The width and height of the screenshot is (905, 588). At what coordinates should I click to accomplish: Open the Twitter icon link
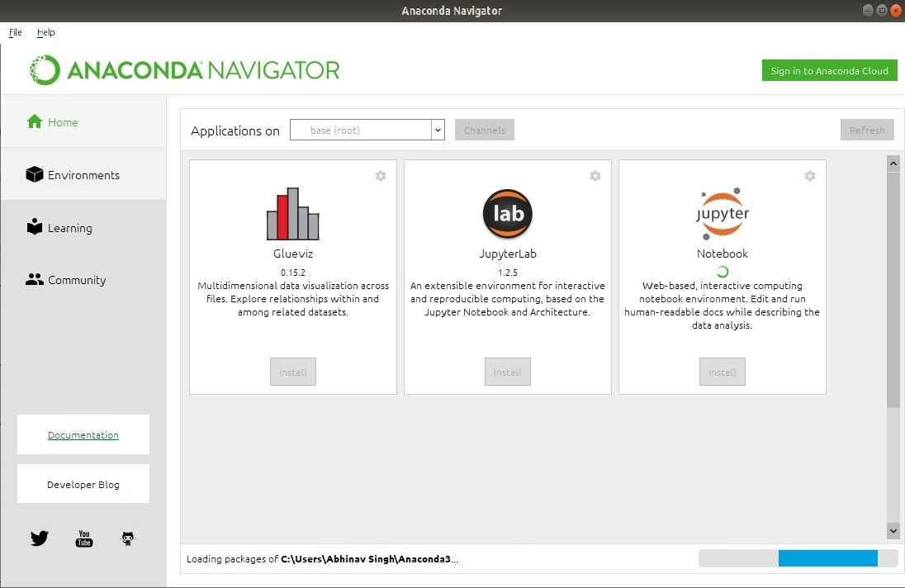coord(40,538)
